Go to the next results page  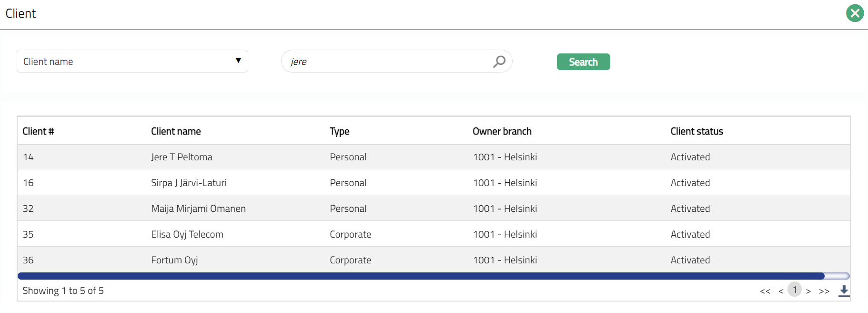(808, 291)
